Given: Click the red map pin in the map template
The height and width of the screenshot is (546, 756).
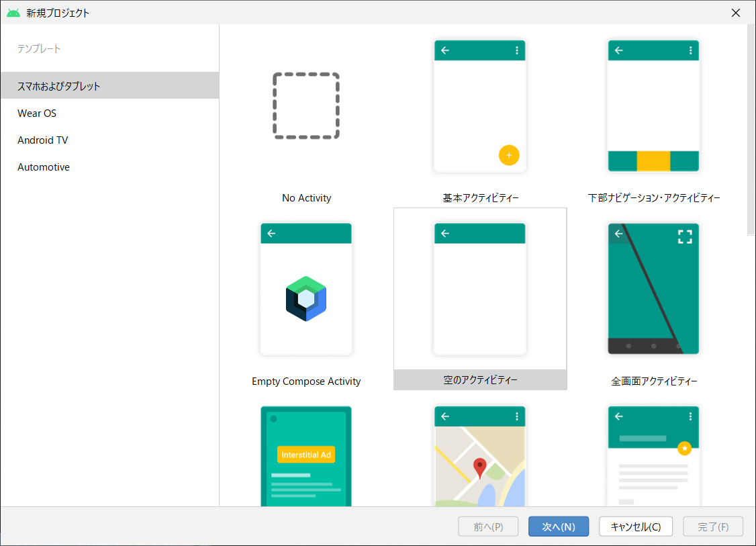Looking at the screenshot, I should click(x=480, y=468).
